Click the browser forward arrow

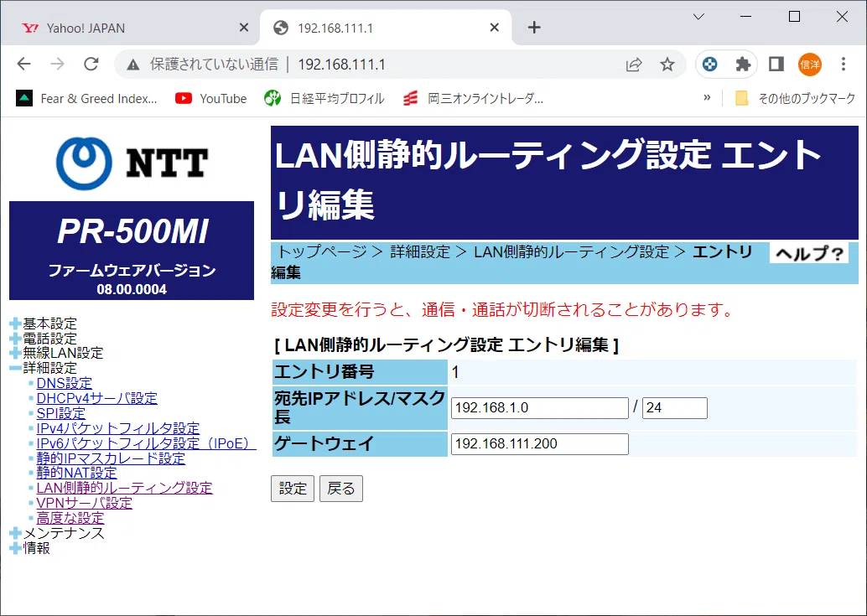58,64
